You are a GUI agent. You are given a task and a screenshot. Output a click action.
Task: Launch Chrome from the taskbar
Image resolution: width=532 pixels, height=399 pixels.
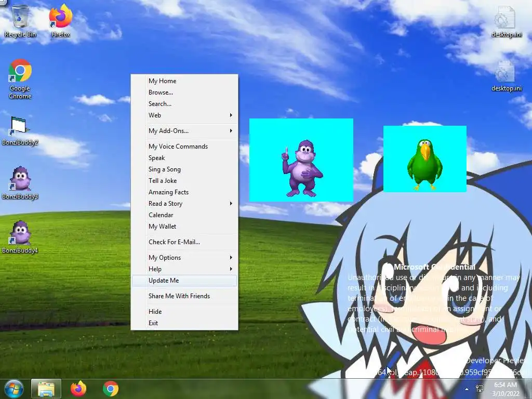click(x=111, y=389)
